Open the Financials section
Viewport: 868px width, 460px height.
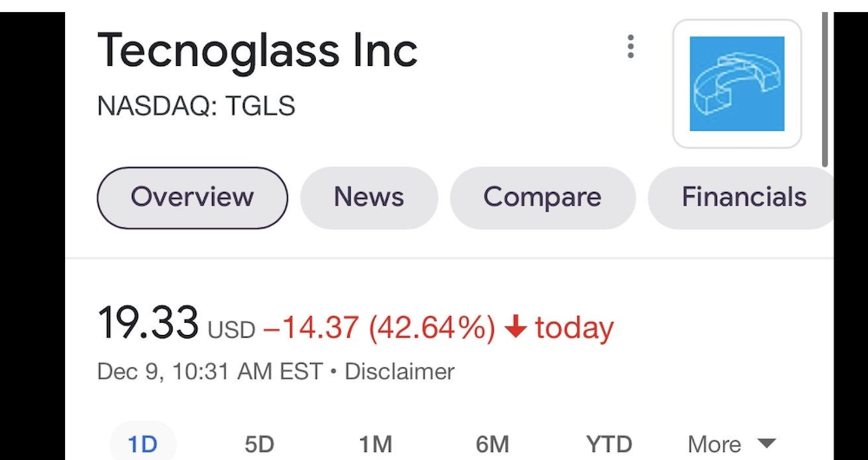click(x=744, y=197)
